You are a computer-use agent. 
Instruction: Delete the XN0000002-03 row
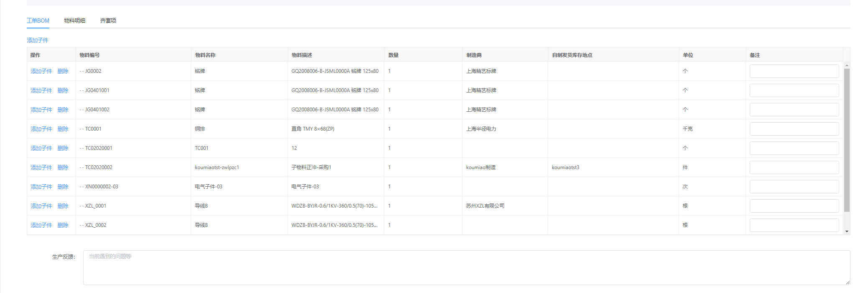(x=63, y=187)
